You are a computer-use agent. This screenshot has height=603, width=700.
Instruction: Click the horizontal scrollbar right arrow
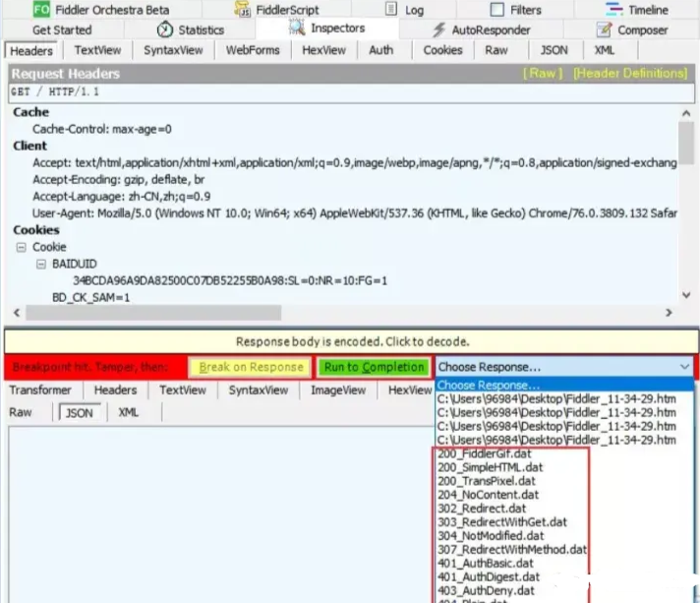point(669,313)
